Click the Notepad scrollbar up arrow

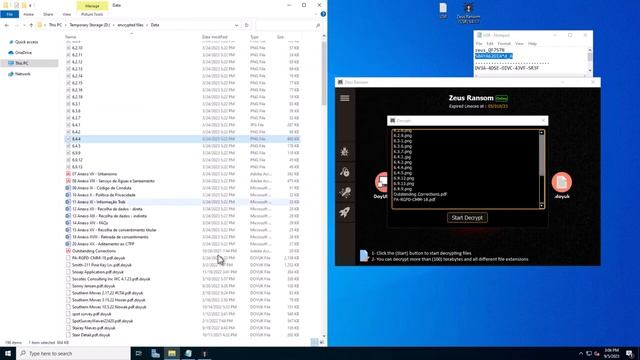590,50
